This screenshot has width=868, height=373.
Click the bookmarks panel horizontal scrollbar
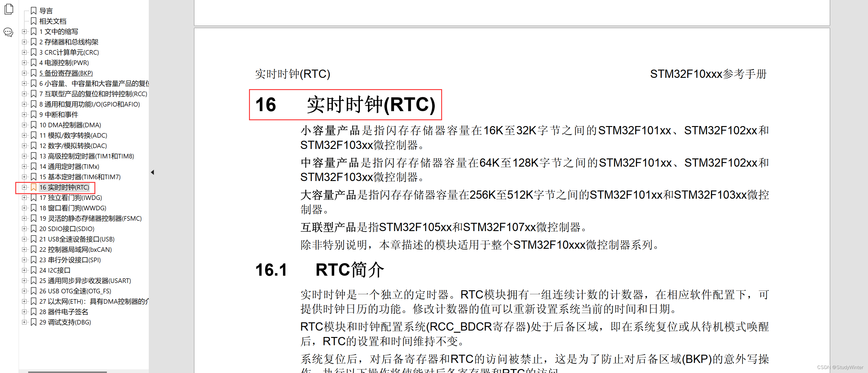[68, 372]
